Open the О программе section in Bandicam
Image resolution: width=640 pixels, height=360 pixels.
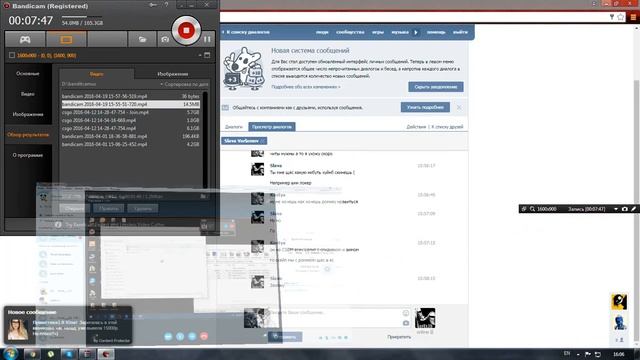pyautogui.click(x=28, y=155)
